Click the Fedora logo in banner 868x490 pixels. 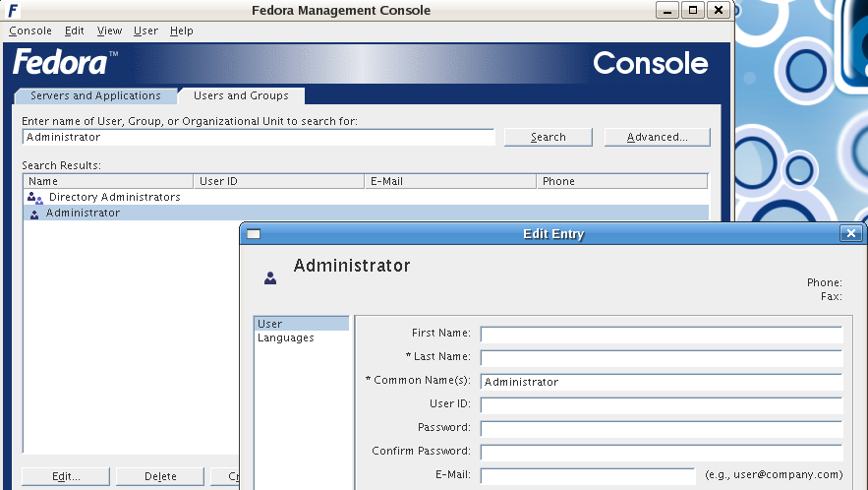[65, 62]
